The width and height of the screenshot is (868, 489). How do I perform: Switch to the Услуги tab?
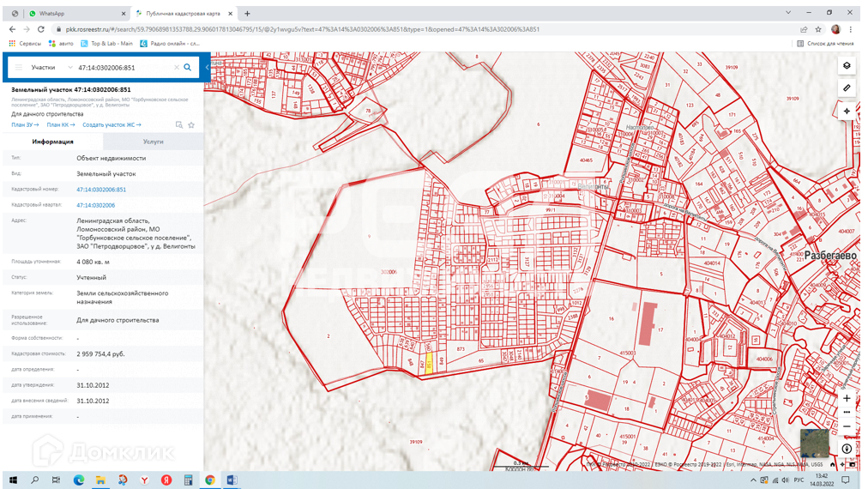coord(154,142)
